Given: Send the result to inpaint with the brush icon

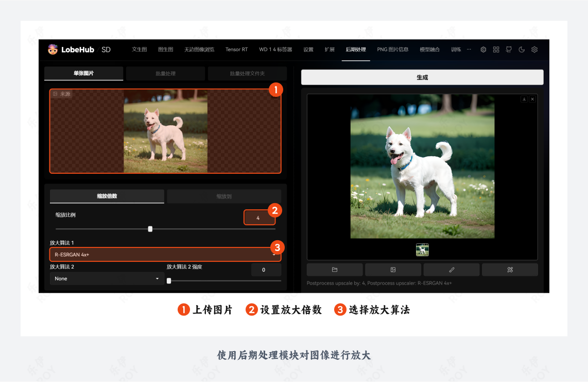Looking at the screenshot, I should coord(452,270).
